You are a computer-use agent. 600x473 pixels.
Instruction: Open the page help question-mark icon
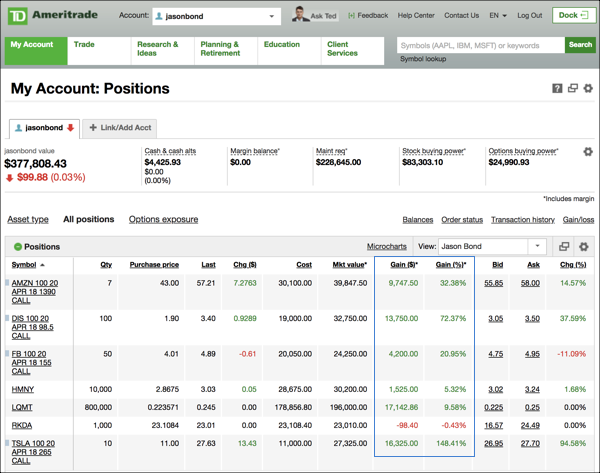pos(558,89)
